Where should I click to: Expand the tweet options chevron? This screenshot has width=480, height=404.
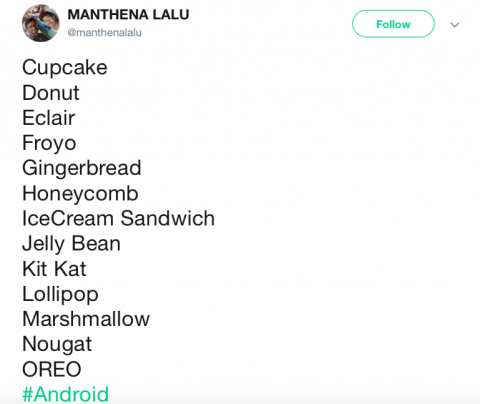(455, 25)
